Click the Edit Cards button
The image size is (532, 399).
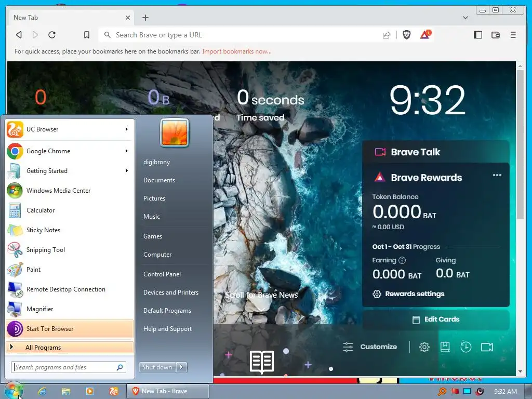click(x=436, y=320)
